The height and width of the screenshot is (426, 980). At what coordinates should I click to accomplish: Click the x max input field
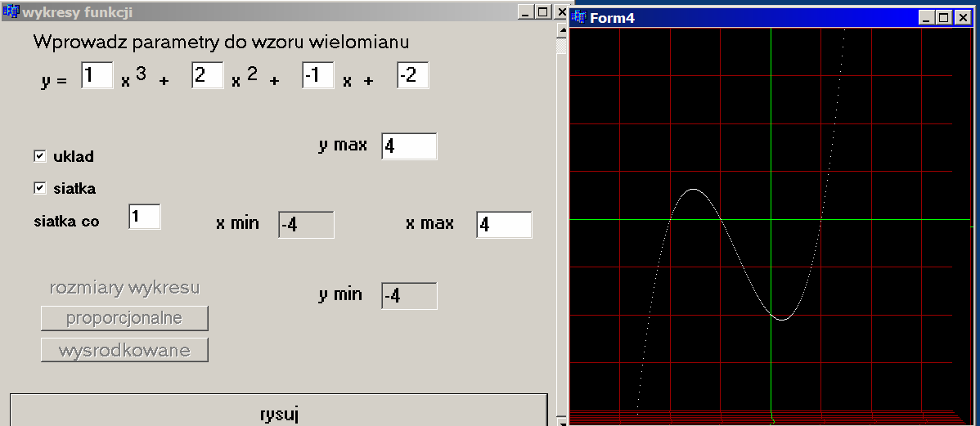tap(505, 225)
